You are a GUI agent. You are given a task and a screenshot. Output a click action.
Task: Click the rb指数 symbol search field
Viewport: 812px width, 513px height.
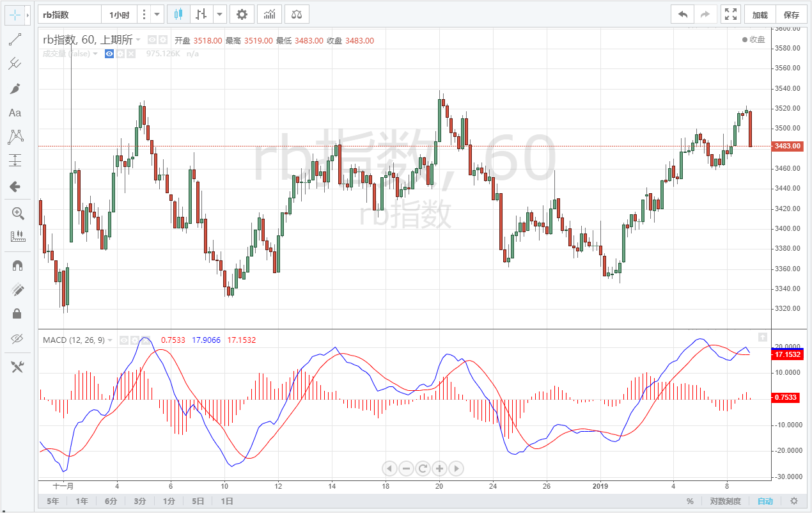click(x=69, y=14)
